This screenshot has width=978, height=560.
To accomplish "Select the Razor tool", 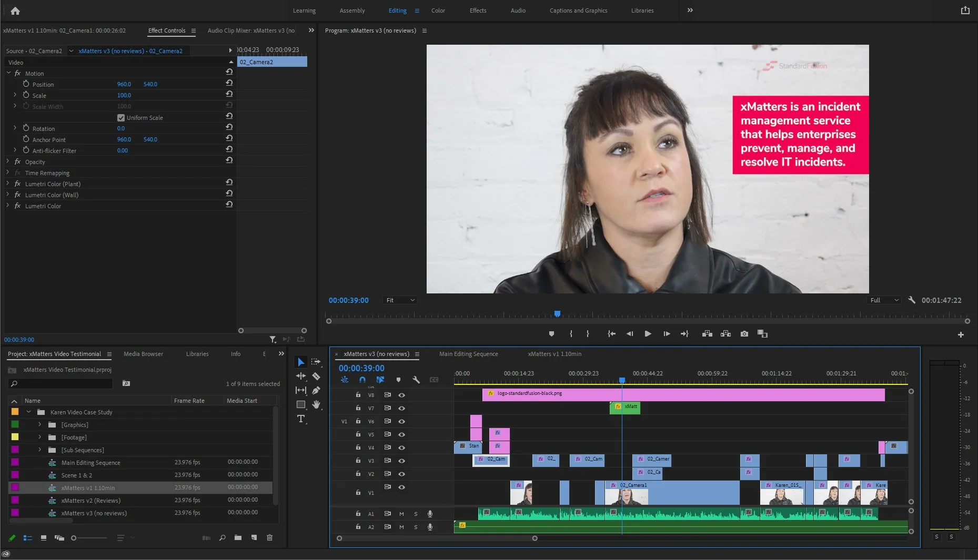I will pyautogui.click(x=316, y=376).
